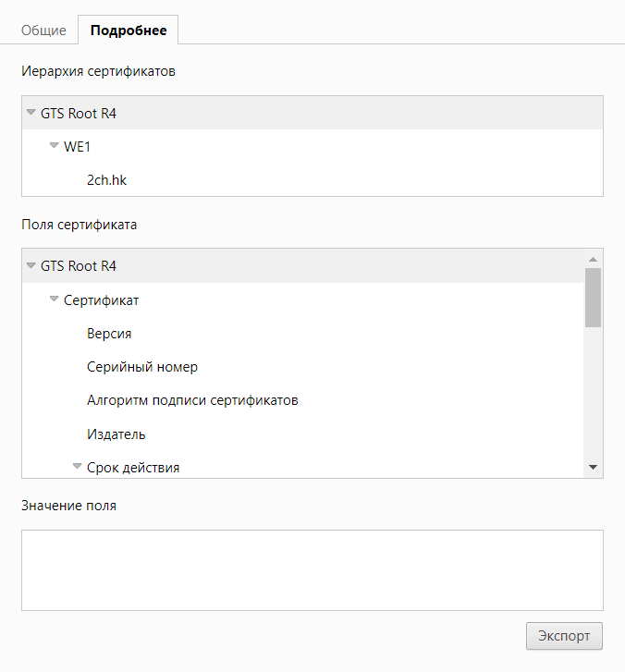
Task: Click scroll up arrow in fields list
Action: tap(593, 259)
